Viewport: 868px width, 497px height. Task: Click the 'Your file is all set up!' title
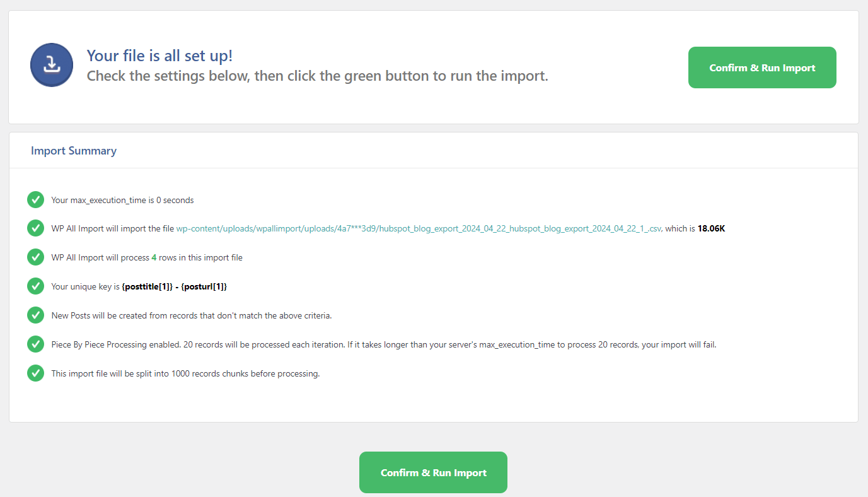point(159,56)
